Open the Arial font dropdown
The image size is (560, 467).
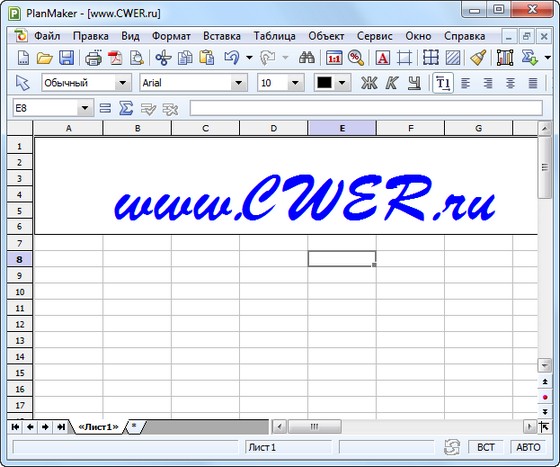point(238,83)
